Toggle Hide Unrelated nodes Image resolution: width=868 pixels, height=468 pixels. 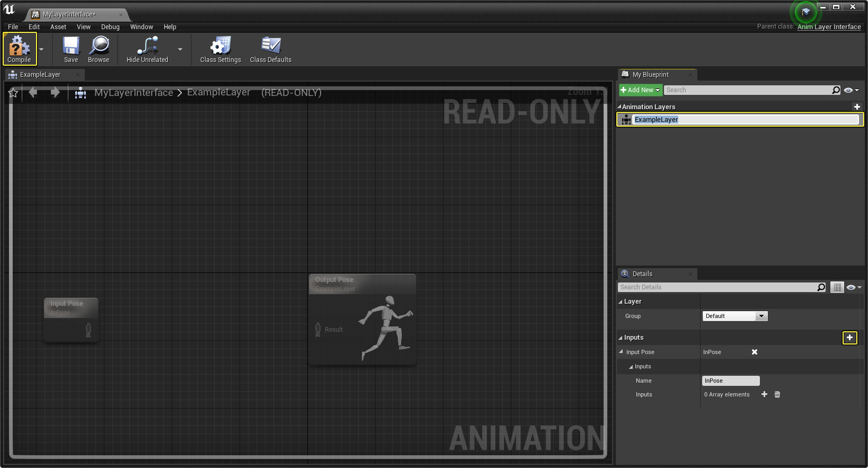tap(147, 49)
